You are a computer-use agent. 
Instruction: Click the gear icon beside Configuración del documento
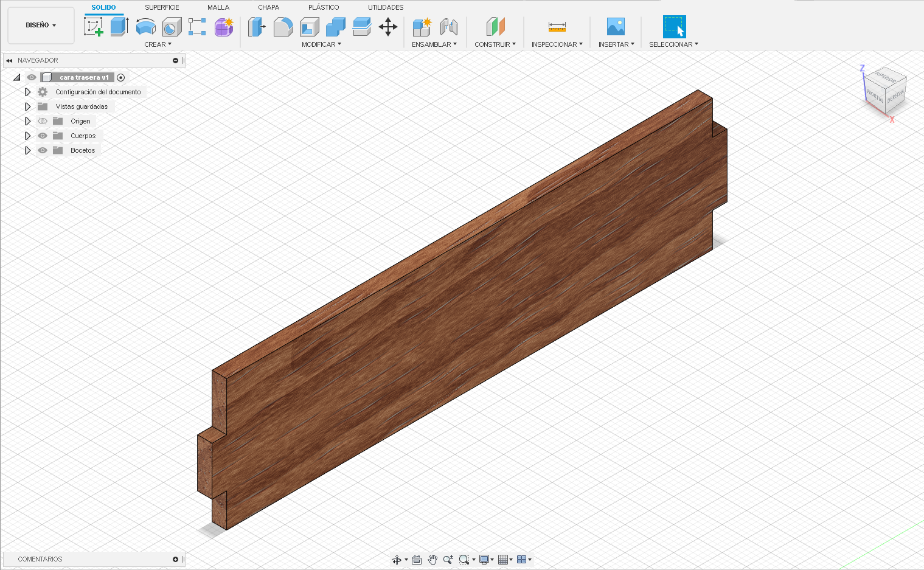43,92
